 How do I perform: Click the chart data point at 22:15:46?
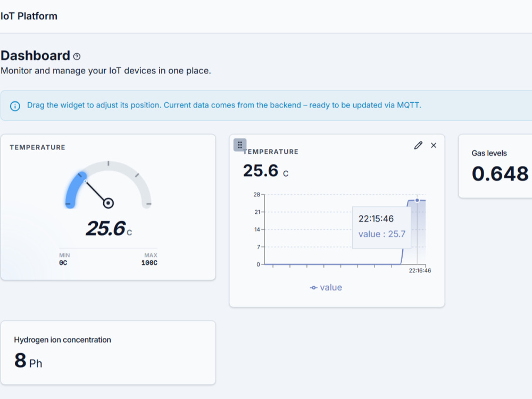pyautogui.click(x=417, y=201)
